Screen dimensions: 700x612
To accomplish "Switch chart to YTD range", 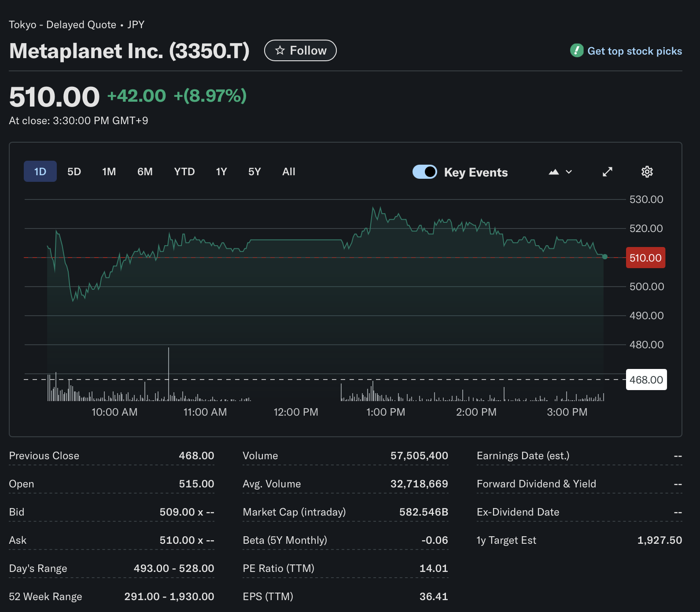I will coord(184,172).
